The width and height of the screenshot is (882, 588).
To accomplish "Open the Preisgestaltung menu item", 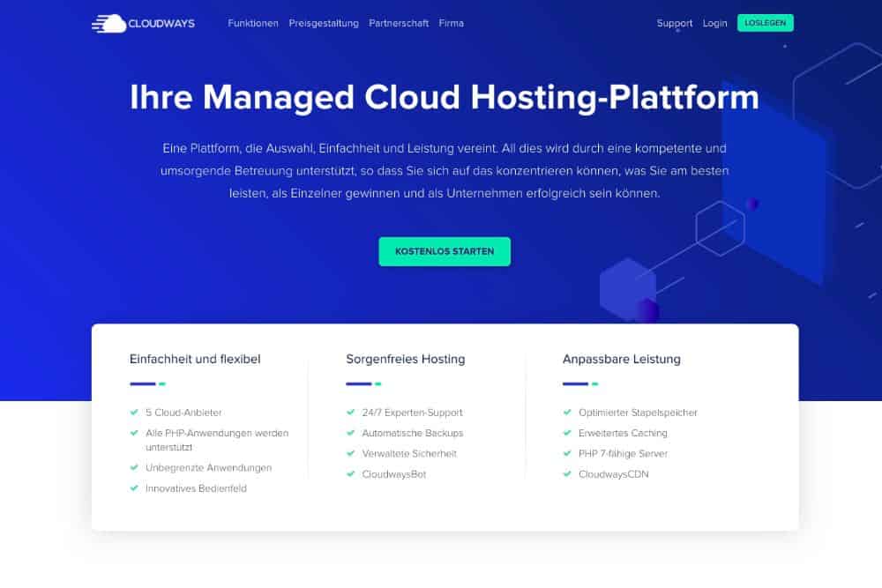I will [324, 24].
